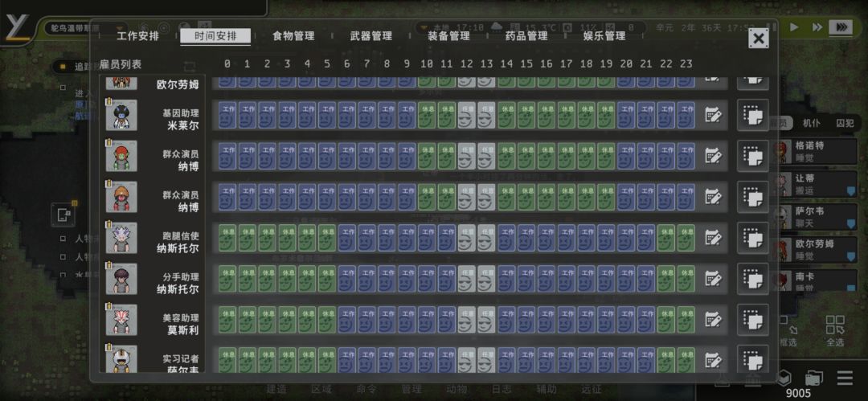
Task: Show the 娱乐管理 tab
Action: pyautogui.click(x=604, y=36)
